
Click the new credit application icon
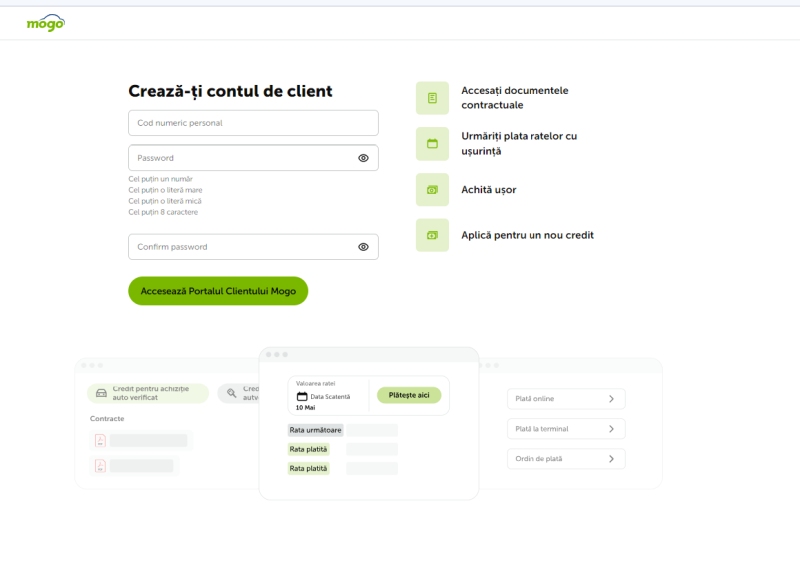[x=432, y=235]
